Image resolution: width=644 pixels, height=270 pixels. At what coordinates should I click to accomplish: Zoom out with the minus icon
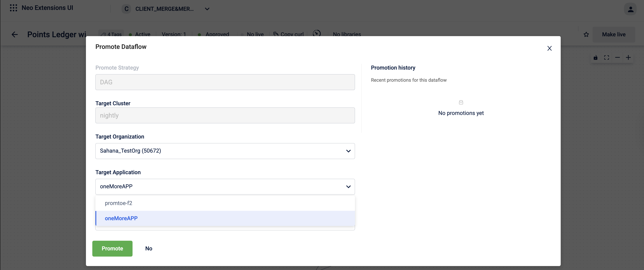(x=617, y=58)
